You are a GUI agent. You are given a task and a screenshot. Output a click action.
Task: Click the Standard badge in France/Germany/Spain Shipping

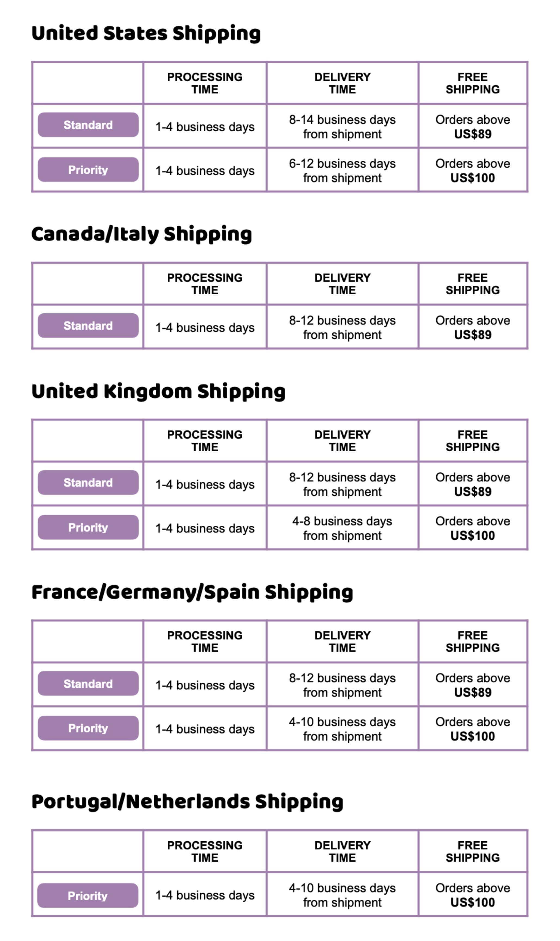click(88, 683)
